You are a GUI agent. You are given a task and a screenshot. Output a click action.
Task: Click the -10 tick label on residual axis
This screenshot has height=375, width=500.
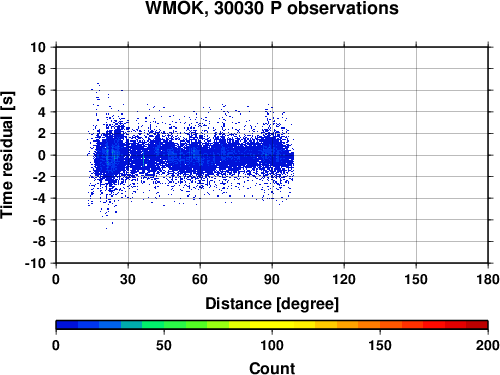tap(35, 263)
